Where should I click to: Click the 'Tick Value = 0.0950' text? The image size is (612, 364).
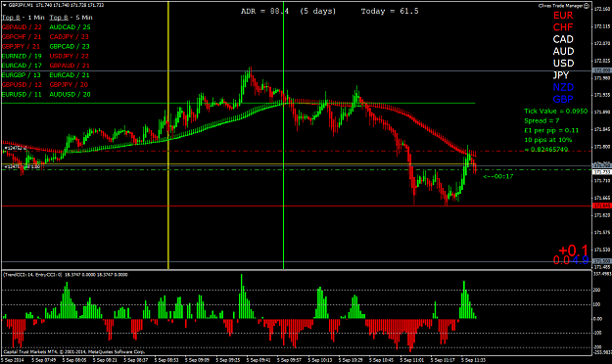click(x=556, y=112)
